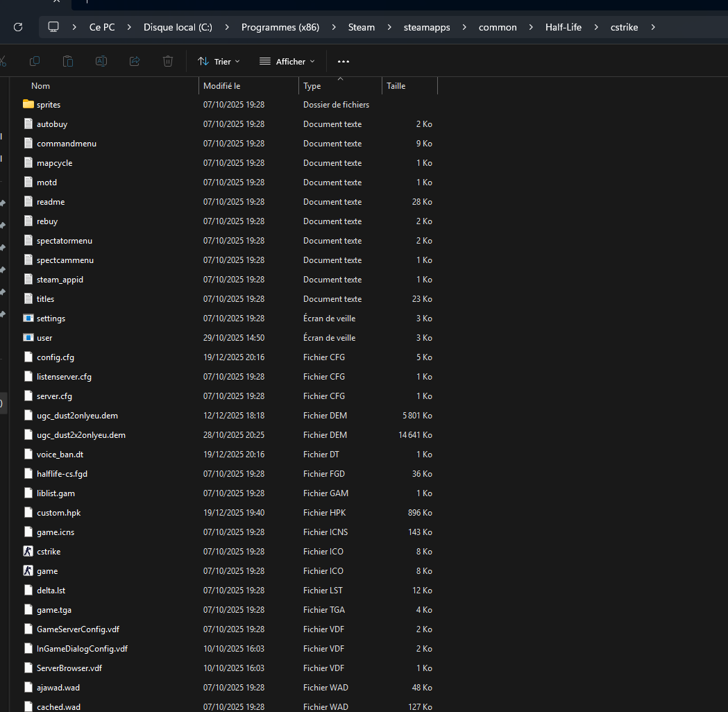Select the spectcammenu file name
Viewport: 728px width, 712px height.
(65, 260)
